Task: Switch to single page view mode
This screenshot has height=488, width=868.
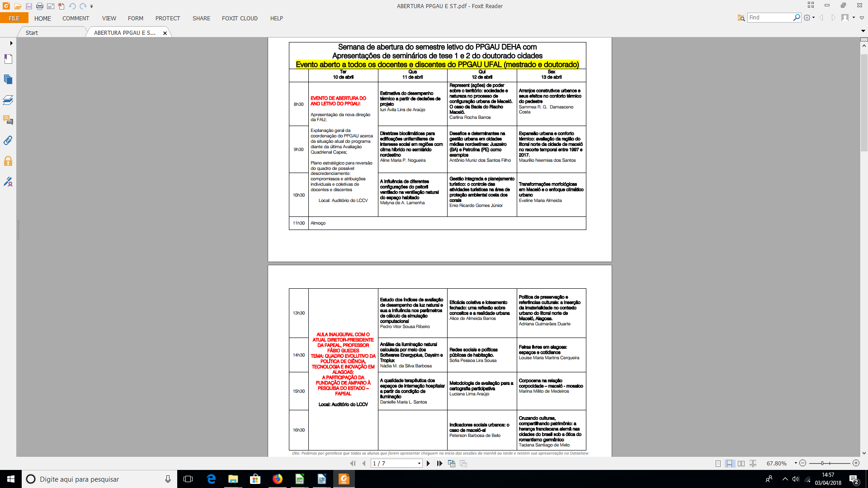Action: coord(718,464)
